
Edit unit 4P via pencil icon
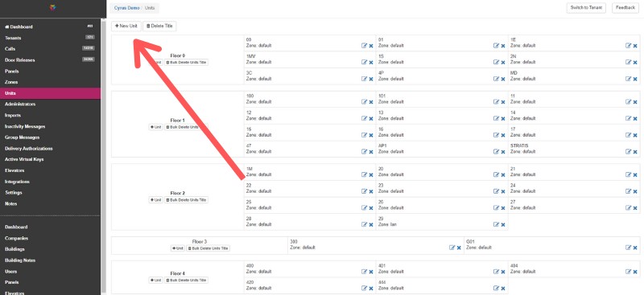tap(496, 79)
